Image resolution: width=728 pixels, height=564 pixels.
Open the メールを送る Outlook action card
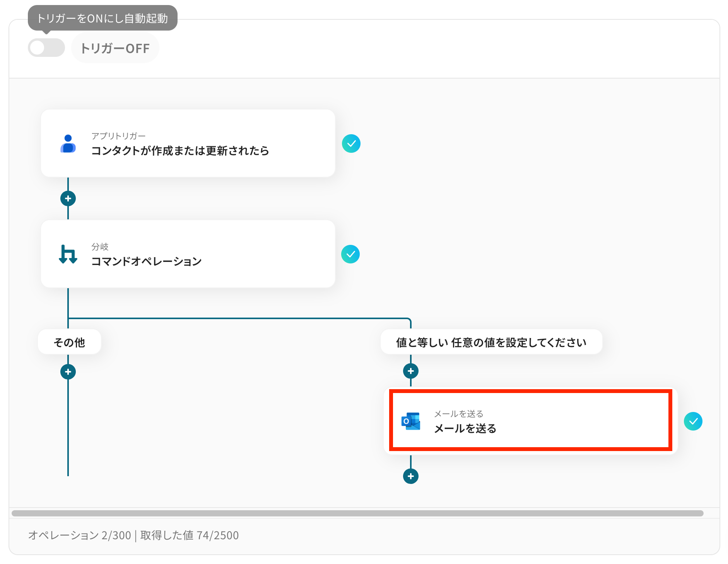coord(531,420)
